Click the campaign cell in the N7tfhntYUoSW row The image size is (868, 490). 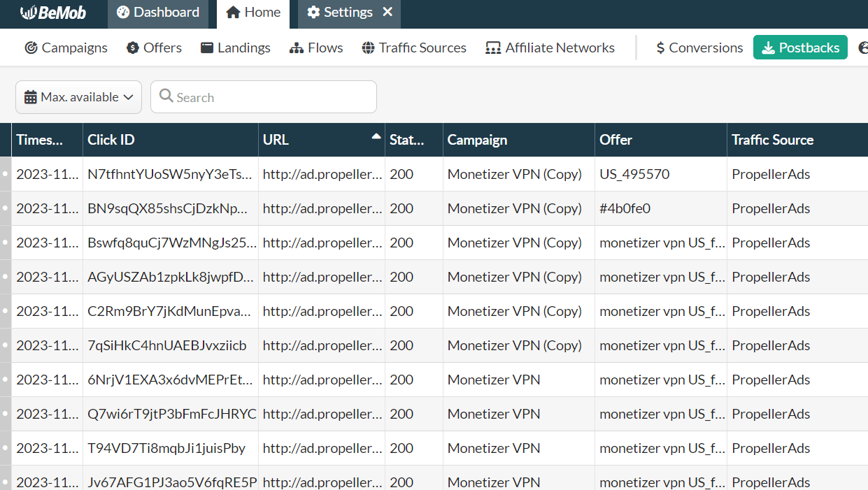tap(519, 174)
